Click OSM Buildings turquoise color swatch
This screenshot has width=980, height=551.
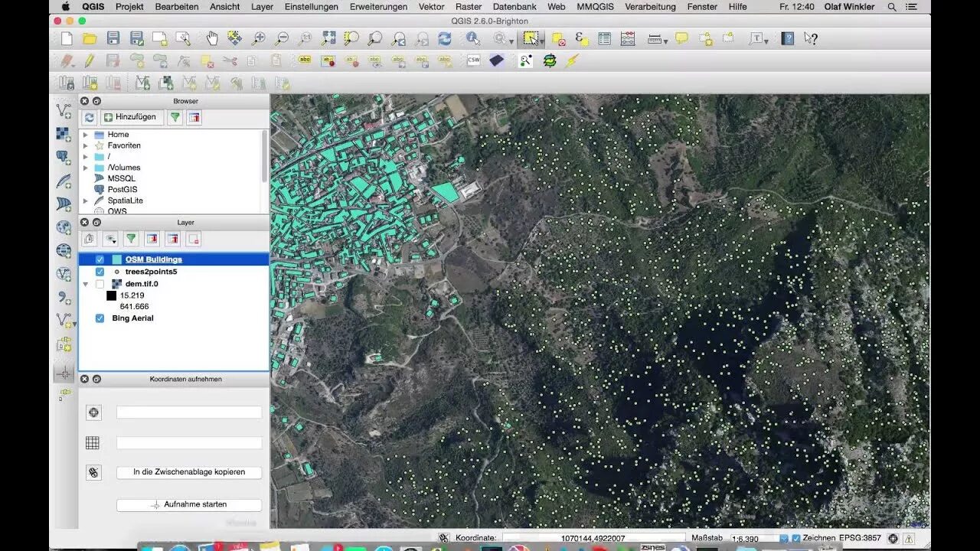pyautogui.click(x=116, y=259)
